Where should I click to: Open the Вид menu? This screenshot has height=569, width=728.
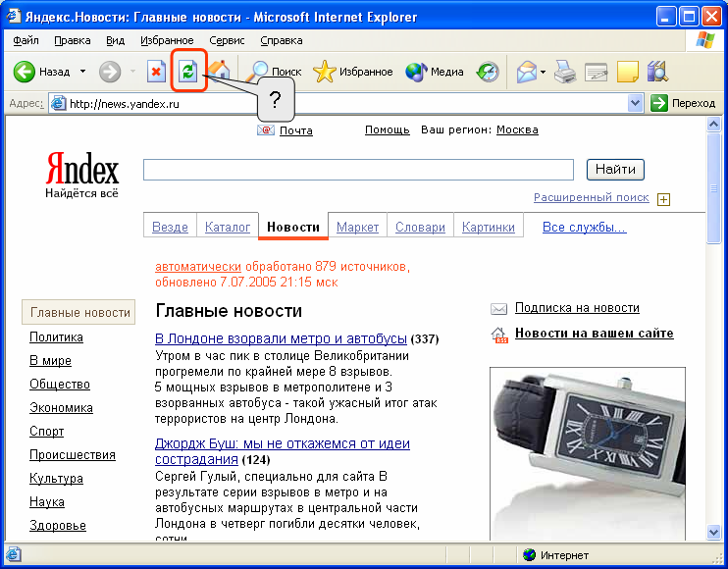click(x=115, y=40)
